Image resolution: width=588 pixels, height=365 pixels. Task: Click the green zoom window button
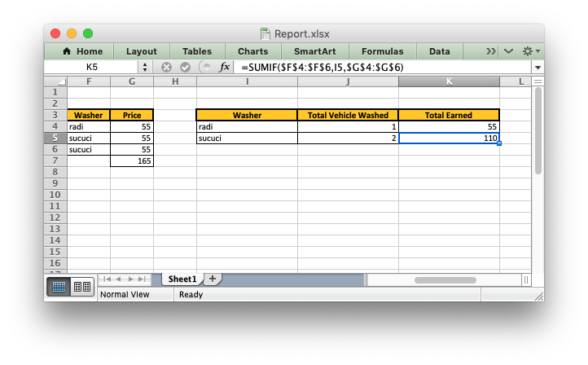[x=88, y=33]
